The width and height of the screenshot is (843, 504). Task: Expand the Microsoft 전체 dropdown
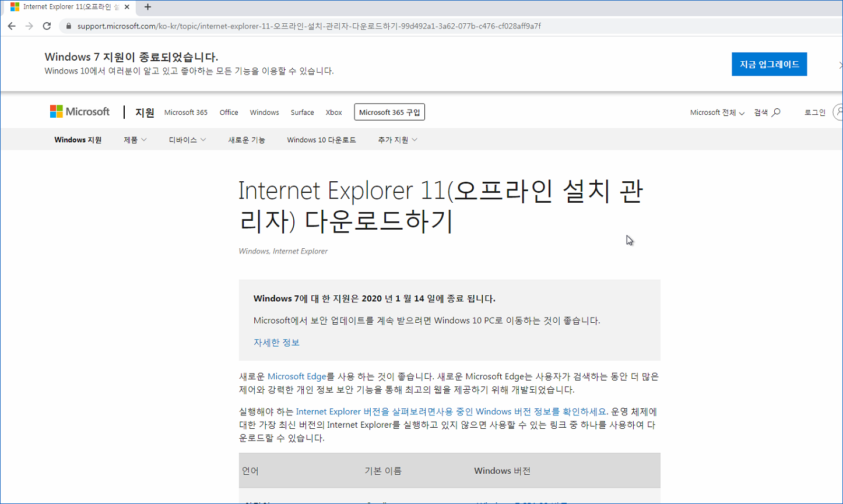point(717,112)
